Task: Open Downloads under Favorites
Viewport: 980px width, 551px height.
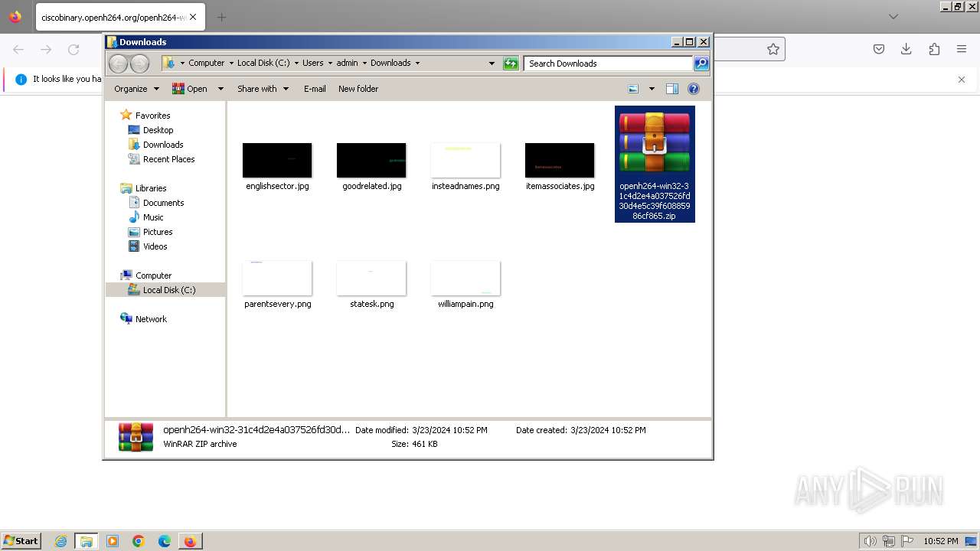Action: click(x=163, y=145)
